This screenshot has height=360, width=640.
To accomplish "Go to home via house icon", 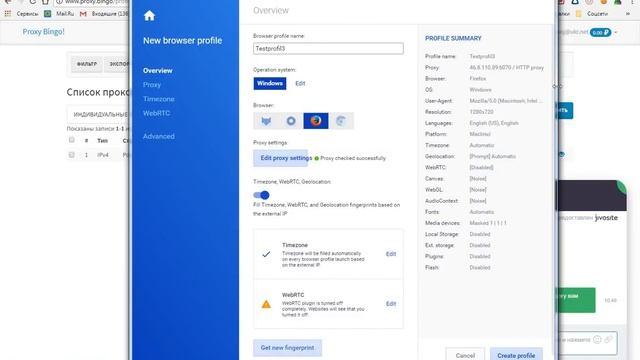I will coord(149,16).
